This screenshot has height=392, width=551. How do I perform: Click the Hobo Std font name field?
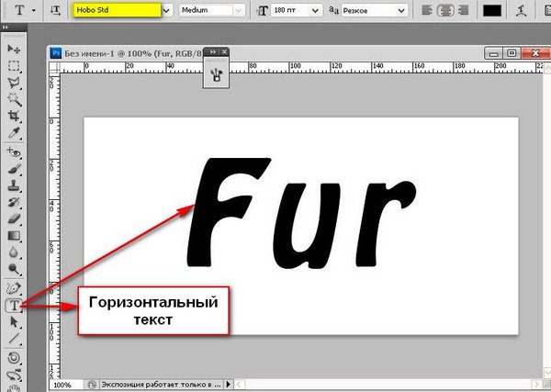pyautogui.click(x=117, y=10)
